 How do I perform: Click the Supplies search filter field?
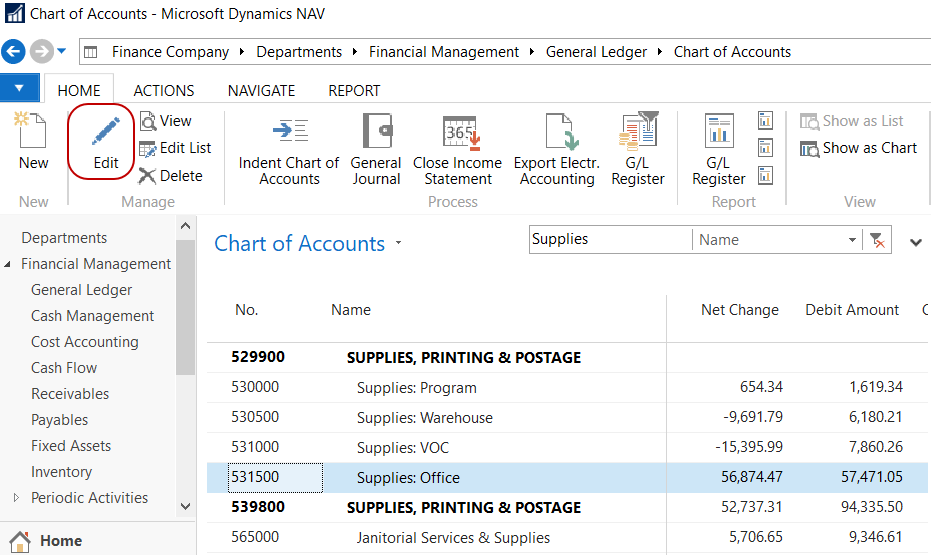[608, 240]
